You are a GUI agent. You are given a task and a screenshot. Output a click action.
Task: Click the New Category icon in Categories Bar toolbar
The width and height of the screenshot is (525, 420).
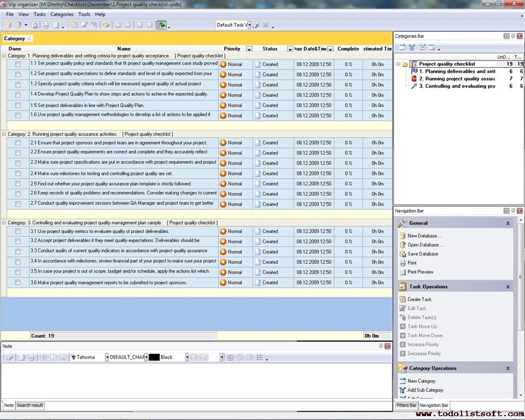[402, 48]
